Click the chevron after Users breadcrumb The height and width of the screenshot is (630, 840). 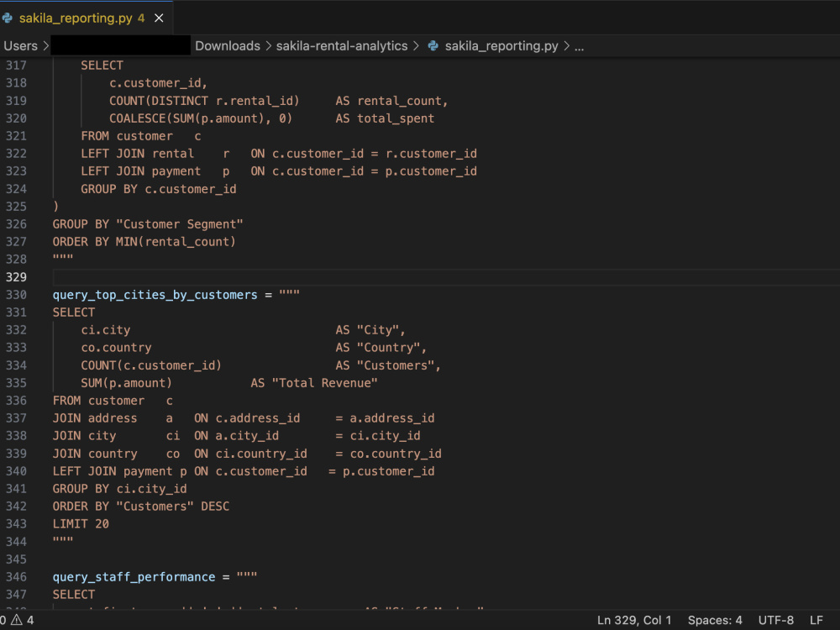click(x=46, y=46)
